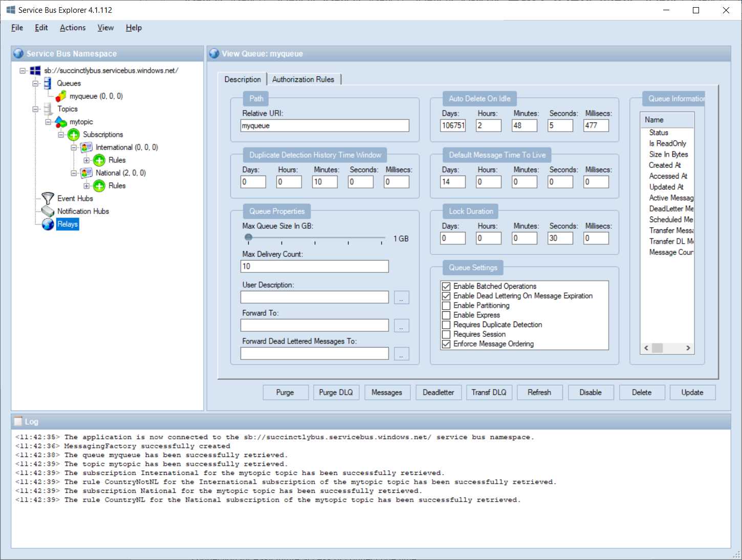Screen dimensions: 742x560
Task: Click right arrow of Queue Information scrollbar
Action: (688, 348)
